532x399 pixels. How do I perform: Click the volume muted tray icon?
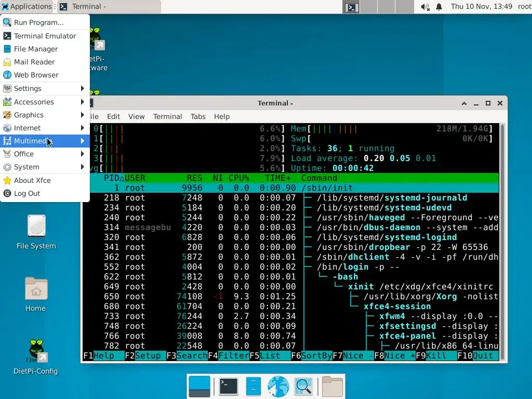click(x=425, y=7)
